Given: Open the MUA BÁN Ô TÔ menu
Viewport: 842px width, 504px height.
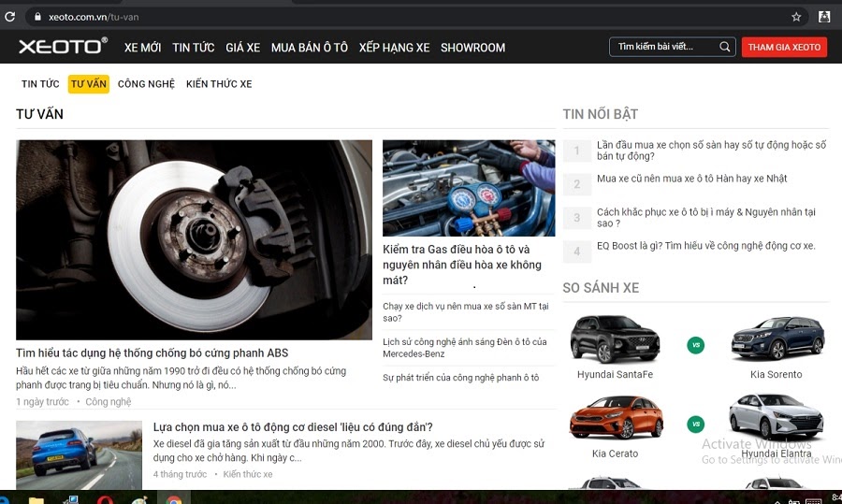Looking at the screenshot, I should point(309,48).
